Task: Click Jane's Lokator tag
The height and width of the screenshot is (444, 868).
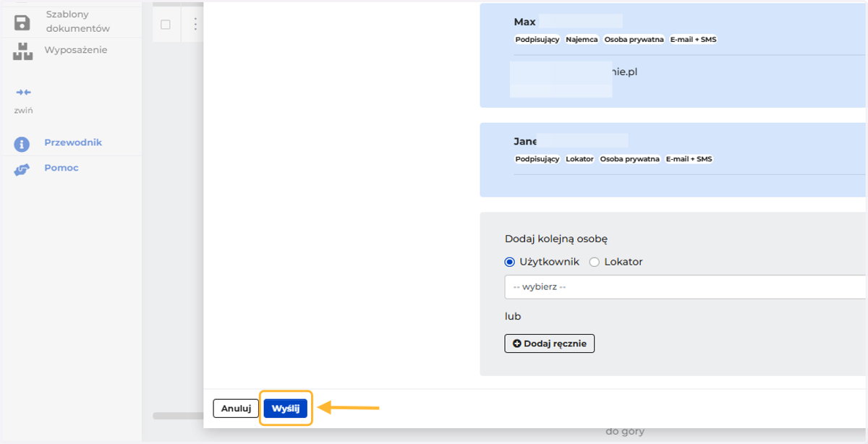Action: (579, 159)
